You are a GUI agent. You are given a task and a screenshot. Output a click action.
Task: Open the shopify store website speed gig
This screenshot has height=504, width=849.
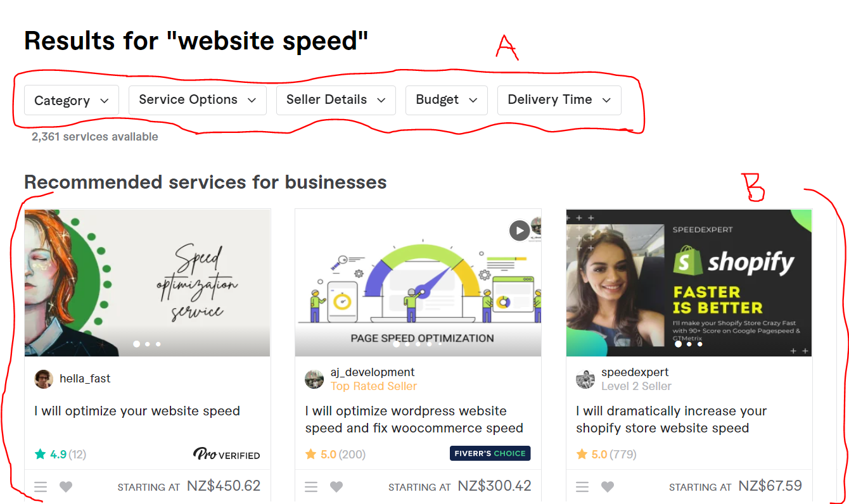(672, 420)
